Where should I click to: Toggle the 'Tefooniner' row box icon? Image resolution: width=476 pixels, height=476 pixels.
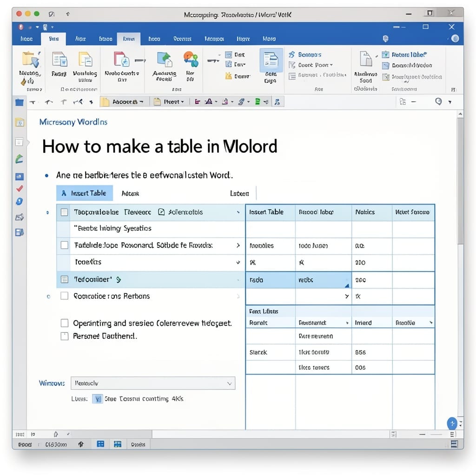(x=64, y=279)
